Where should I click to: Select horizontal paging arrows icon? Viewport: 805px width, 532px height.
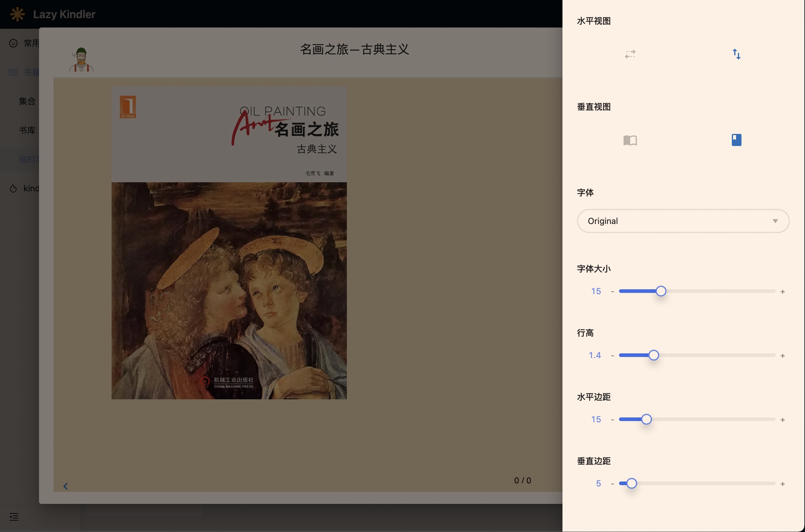pos(630,54)
